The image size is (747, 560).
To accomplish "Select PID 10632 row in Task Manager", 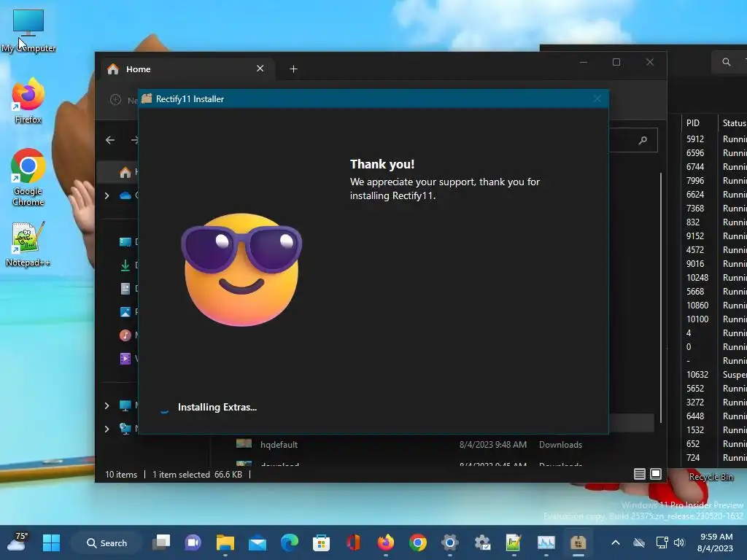I will (x=715, y=375).
